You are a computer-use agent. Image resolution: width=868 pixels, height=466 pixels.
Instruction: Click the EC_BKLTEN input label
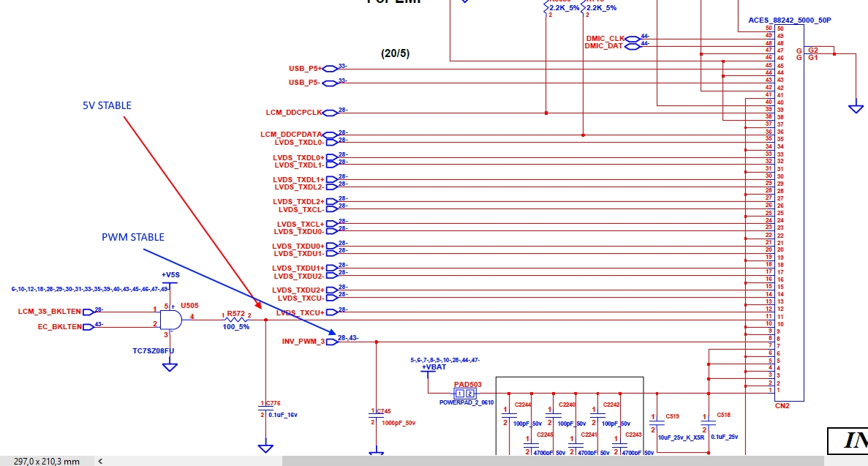59,327
